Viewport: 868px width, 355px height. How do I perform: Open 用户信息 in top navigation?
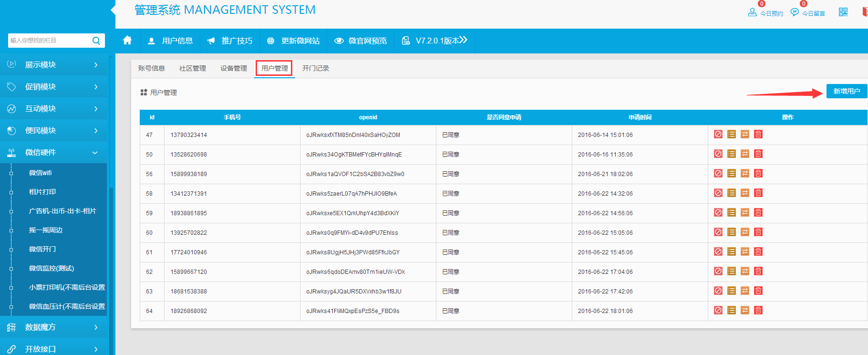170,41
